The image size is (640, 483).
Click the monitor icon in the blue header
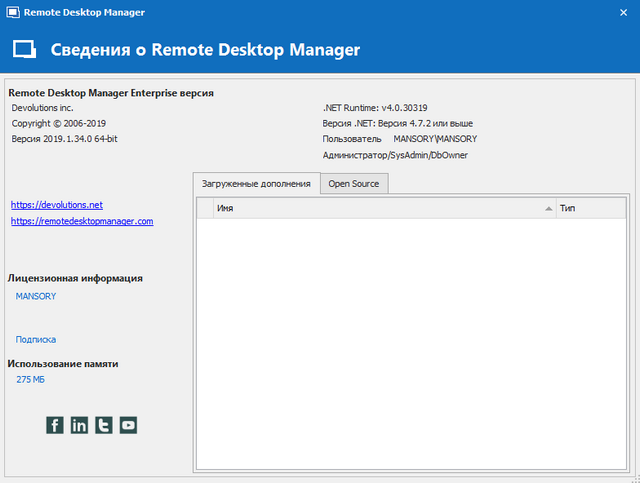(24, 49)
